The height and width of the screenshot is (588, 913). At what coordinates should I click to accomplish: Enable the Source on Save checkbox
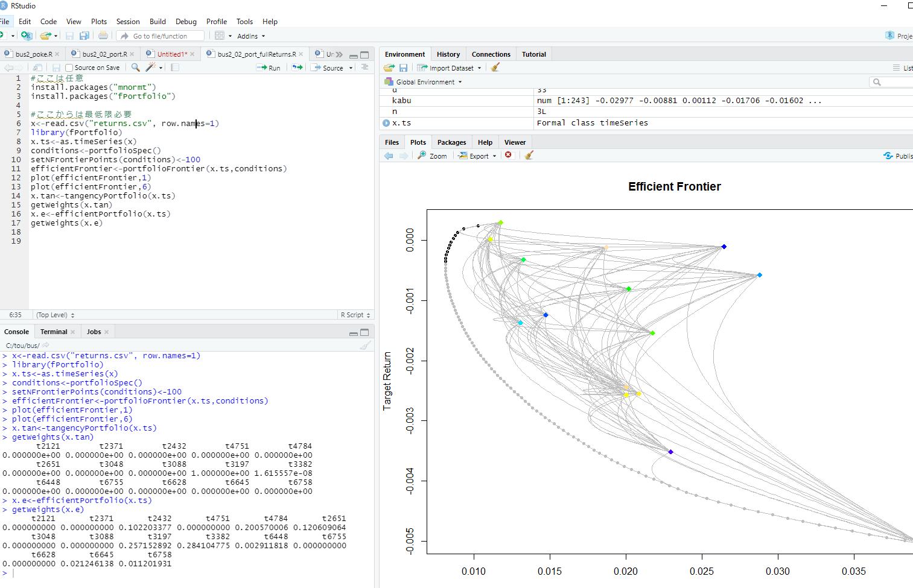point(69,68)
